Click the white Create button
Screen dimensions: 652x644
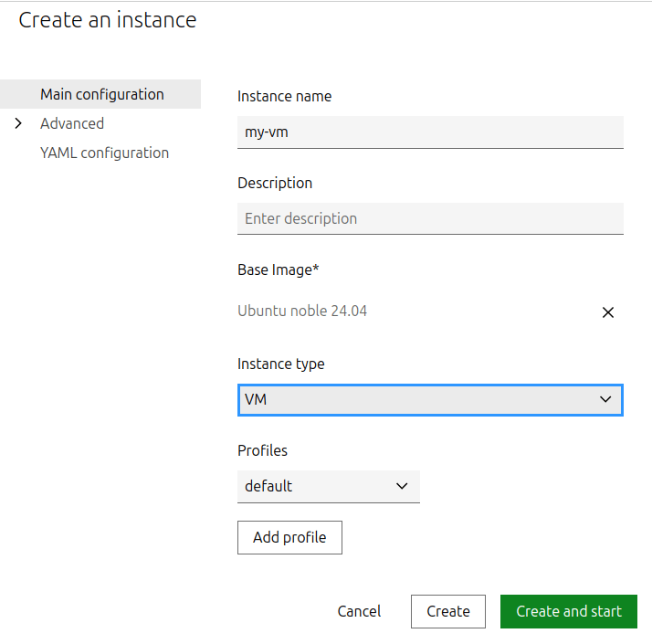tap(447, 611)
